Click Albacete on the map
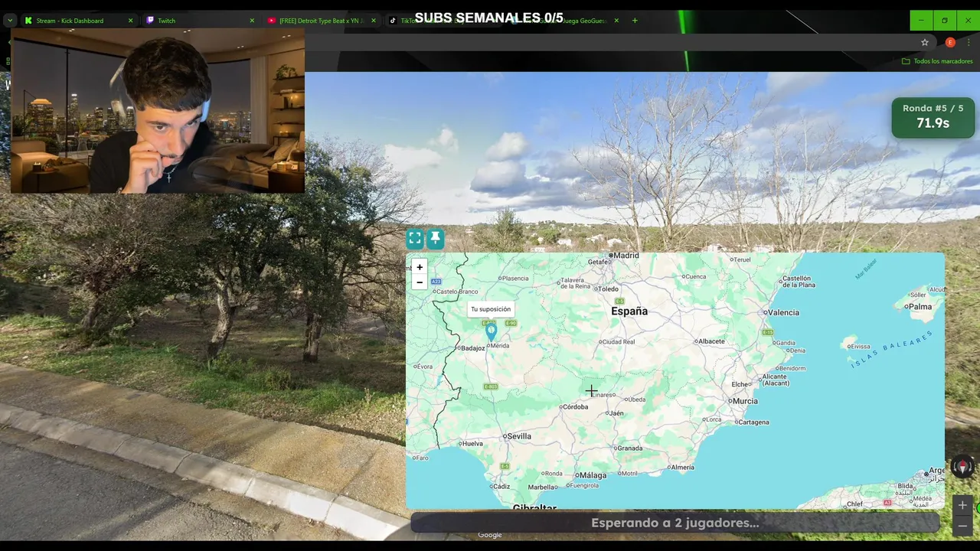 coord(711,341)
